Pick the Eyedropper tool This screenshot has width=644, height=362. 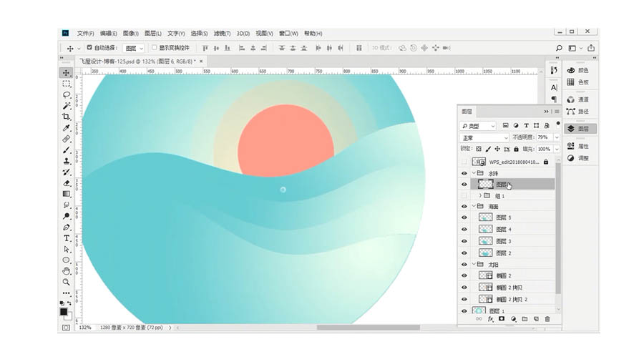[66, 127]
